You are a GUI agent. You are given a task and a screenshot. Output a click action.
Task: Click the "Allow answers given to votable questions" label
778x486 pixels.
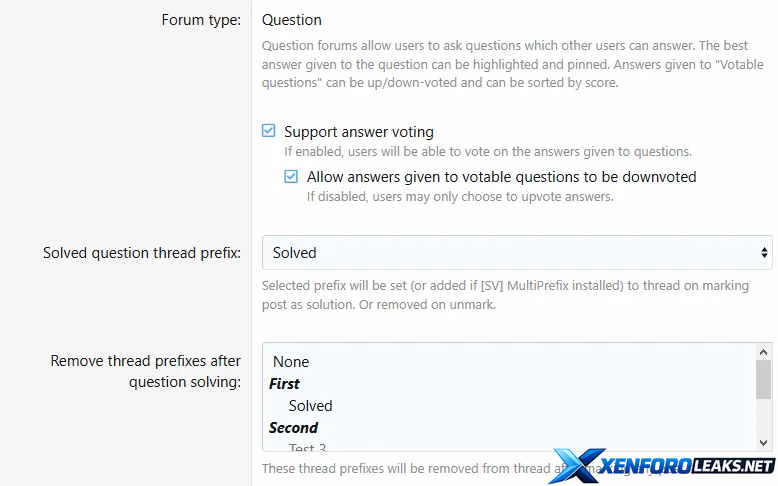[501, 177]
